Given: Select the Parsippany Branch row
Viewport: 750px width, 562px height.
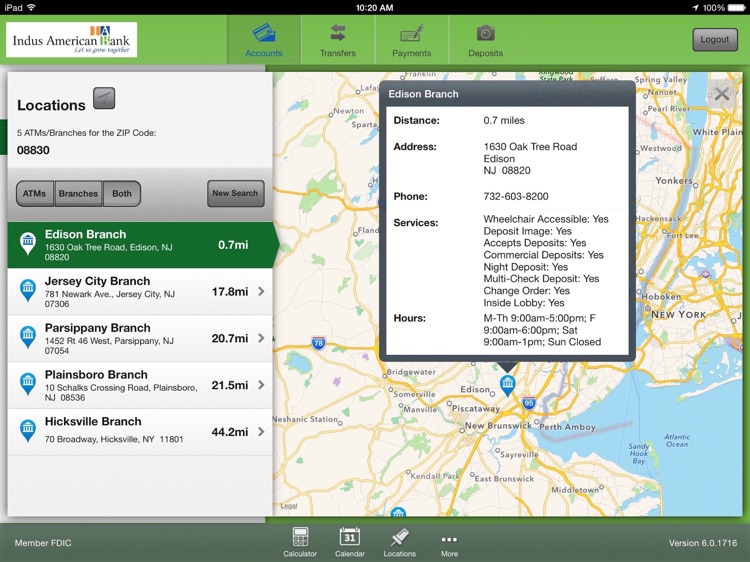Looking at the screenshot, I should (x=140, y=339).
